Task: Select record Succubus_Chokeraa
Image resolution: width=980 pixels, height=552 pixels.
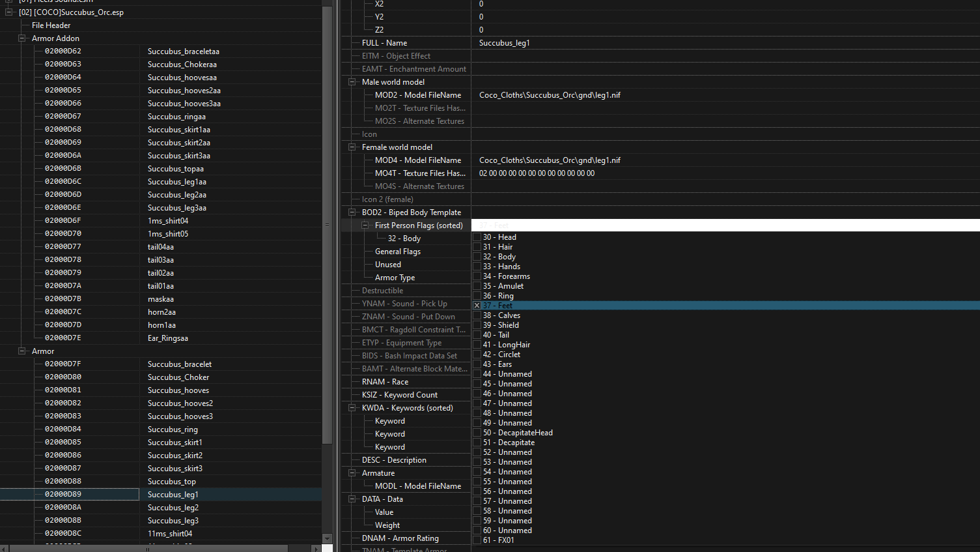Action: click(182, 65)
